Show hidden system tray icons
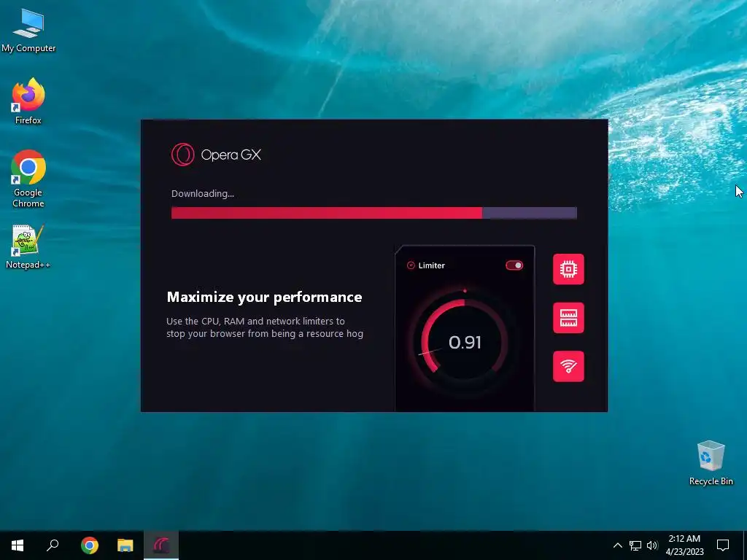 (x=617, y=545)
